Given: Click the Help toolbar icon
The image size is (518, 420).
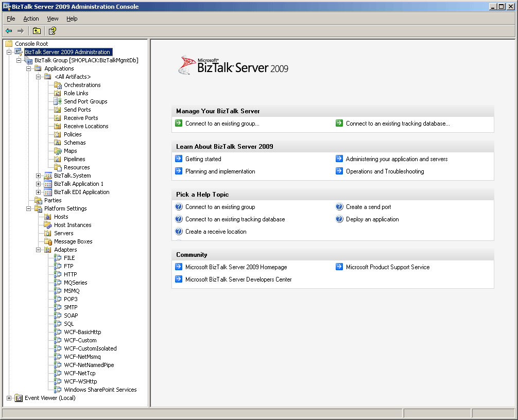Looking at the screenshot, I should [x=52, y=31].
